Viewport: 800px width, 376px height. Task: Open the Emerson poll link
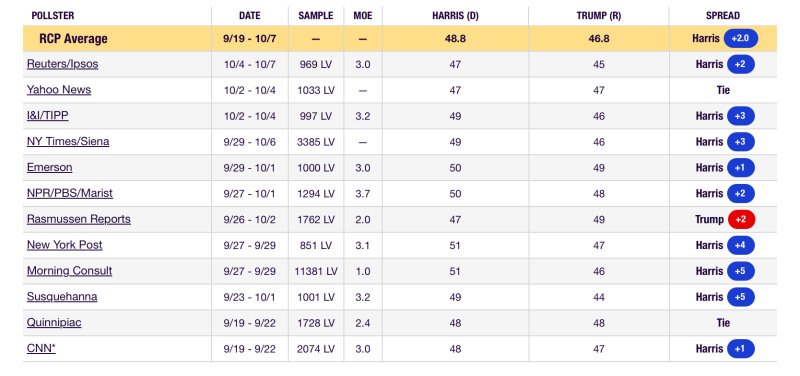pyautogui.click(x=49, y=167)
